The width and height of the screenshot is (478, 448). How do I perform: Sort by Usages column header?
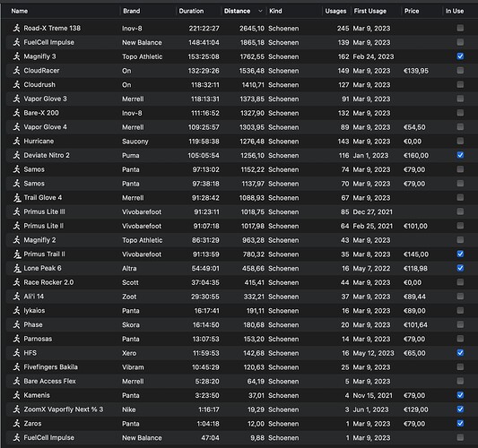335,11
